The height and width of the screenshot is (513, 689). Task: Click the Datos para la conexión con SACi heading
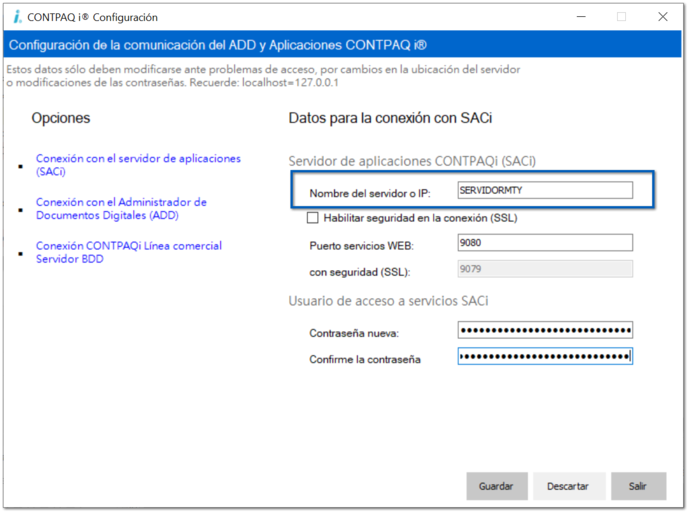click(x=390, y=118)
